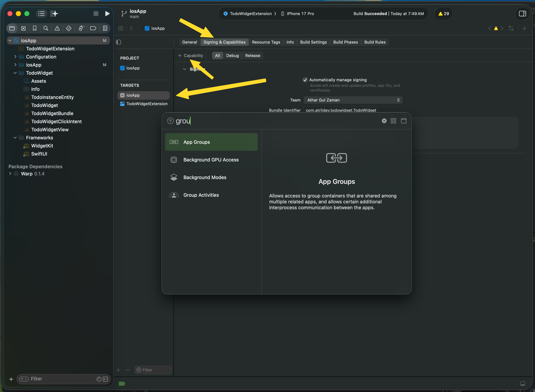
Task: Open the test navigator diamond icon
Action: 69,28
